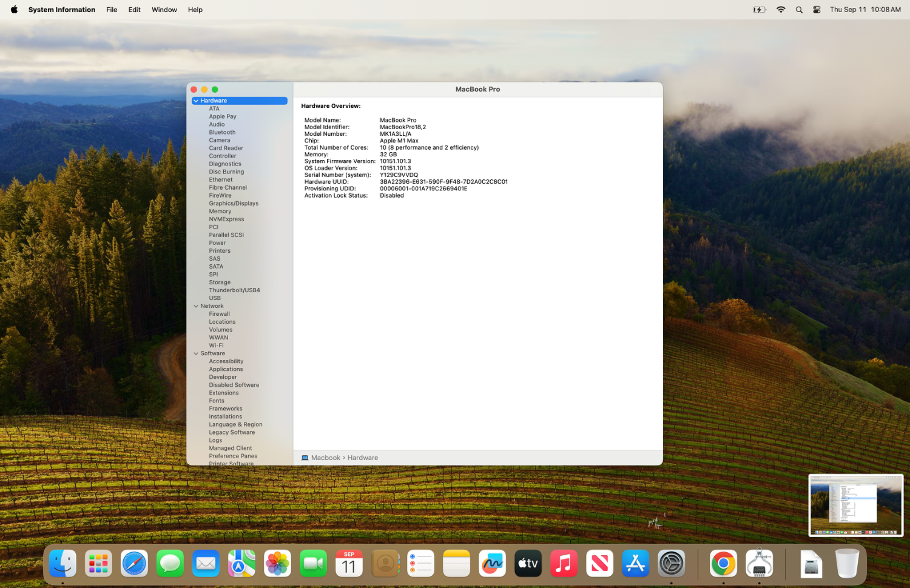Viewport: 910px width, 588px height.
Task: Open Freeform app in the Dock
Action: (x=492, y=564)
